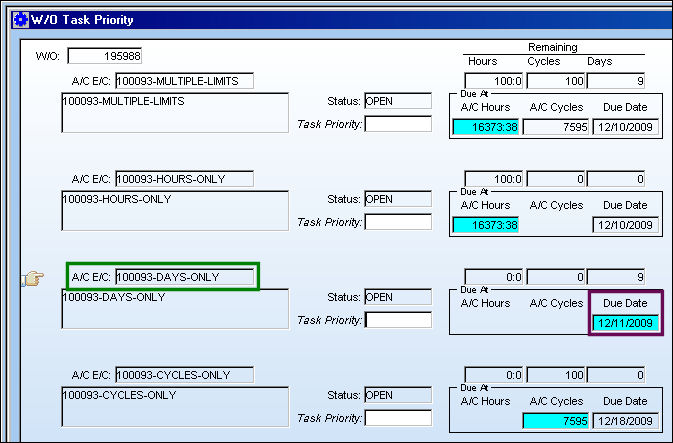Screen dimensions: 673x443
Task: Click the pointing hand row indicator
Action: coord(33,279)
